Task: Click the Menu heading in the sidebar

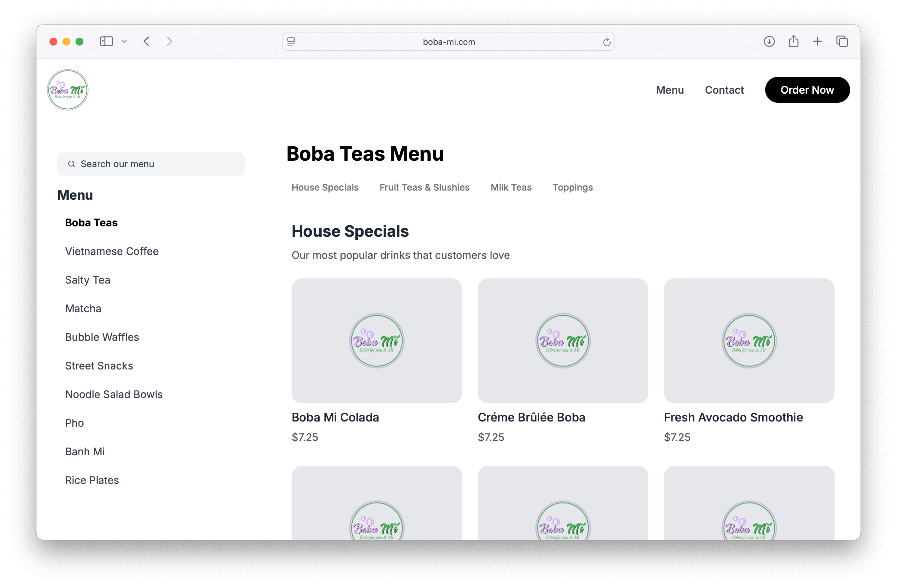Action: (x=75, y=195)
